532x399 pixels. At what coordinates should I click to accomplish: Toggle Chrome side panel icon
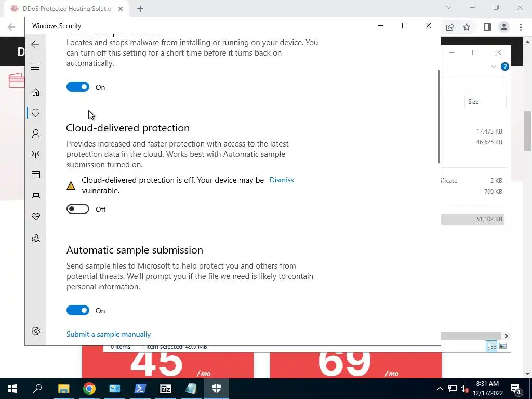[487, 27]
